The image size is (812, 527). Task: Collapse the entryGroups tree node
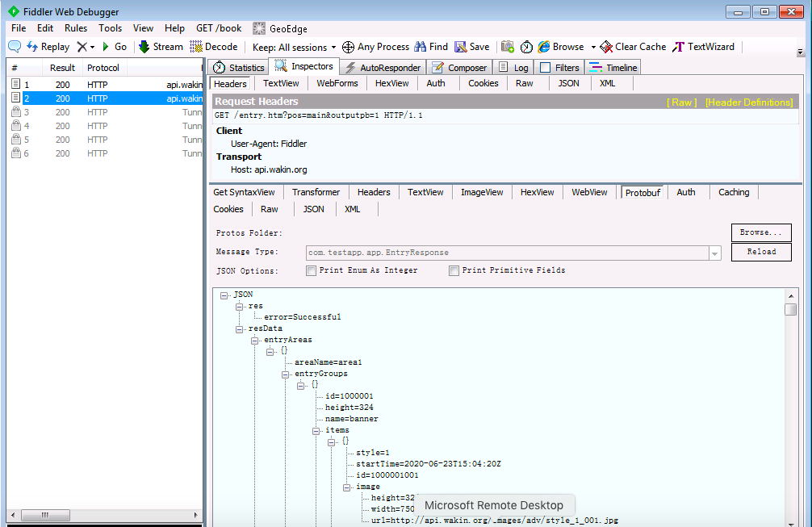point(286,374)
